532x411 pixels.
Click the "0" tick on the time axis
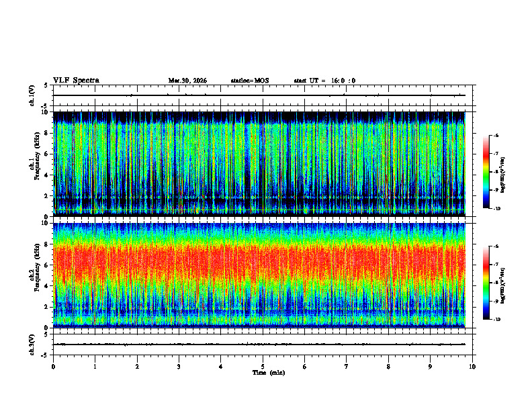[53, 367]
